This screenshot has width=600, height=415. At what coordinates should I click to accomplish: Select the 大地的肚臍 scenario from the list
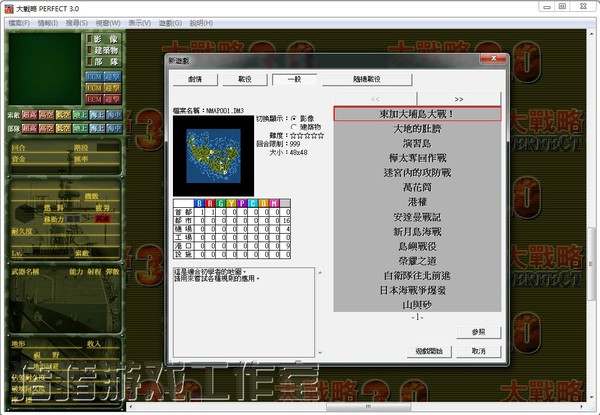(416, 128)
